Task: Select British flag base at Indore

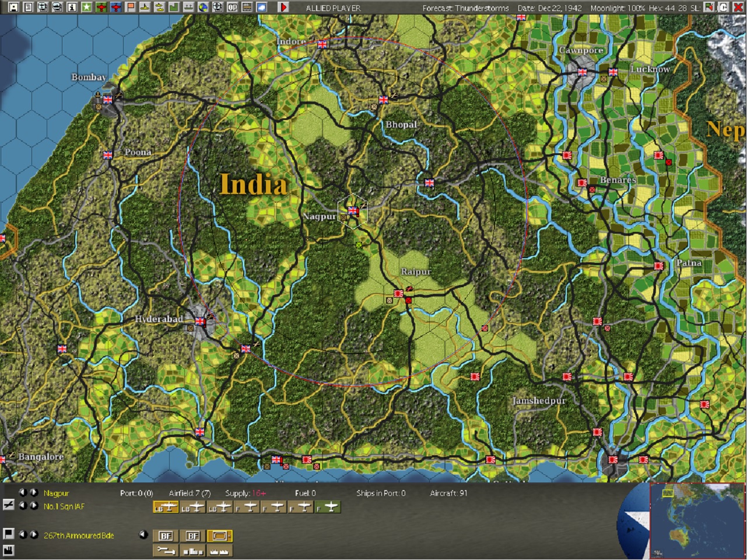Action: (x=322, y=44)
